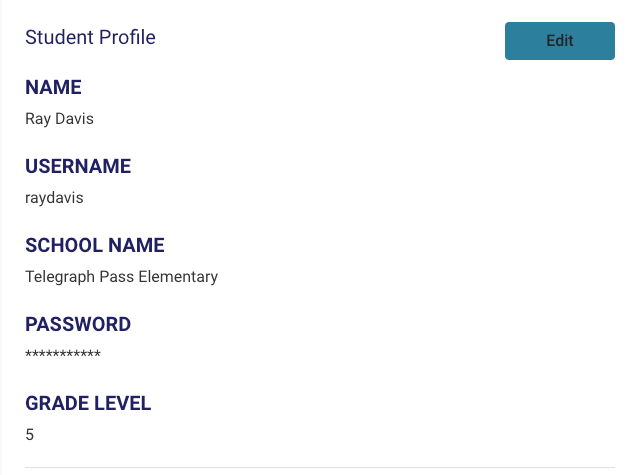Select the last name Davis
The image size is (634, 475).
[x=74, y=119]
